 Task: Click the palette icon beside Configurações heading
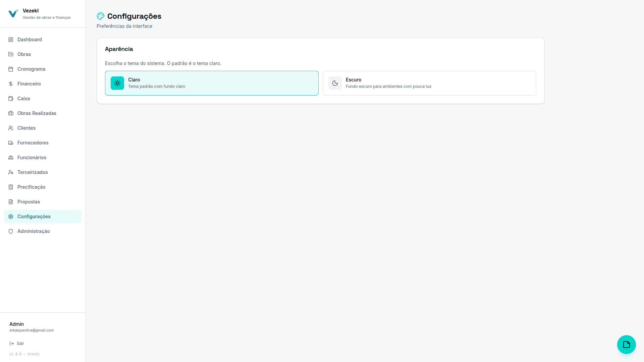tap(101, 16)
